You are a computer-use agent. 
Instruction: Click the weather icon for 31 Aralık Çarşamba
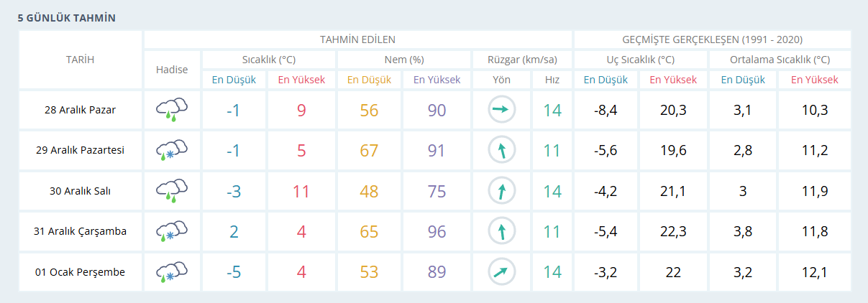coord(172,232)
